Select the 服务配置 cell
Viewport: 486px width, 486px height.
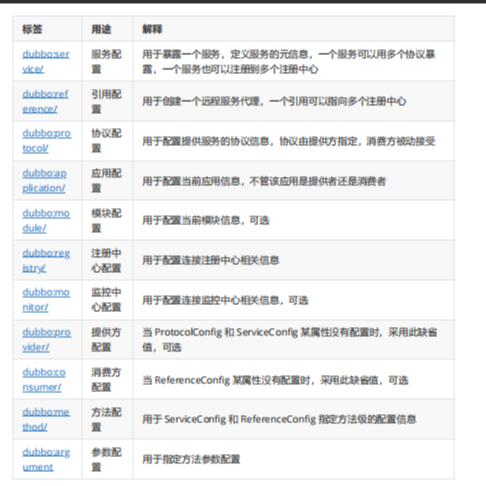pos(106,61)
